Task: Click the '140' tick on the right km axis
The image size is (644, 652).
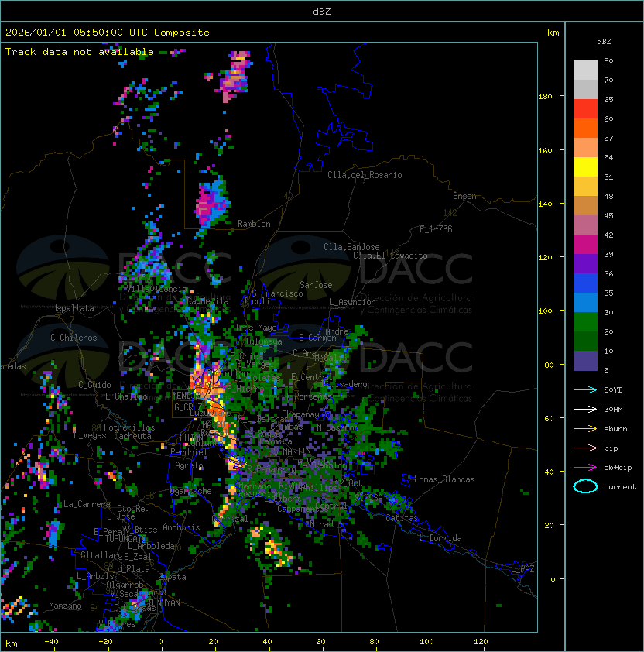Action: [545, 204]
